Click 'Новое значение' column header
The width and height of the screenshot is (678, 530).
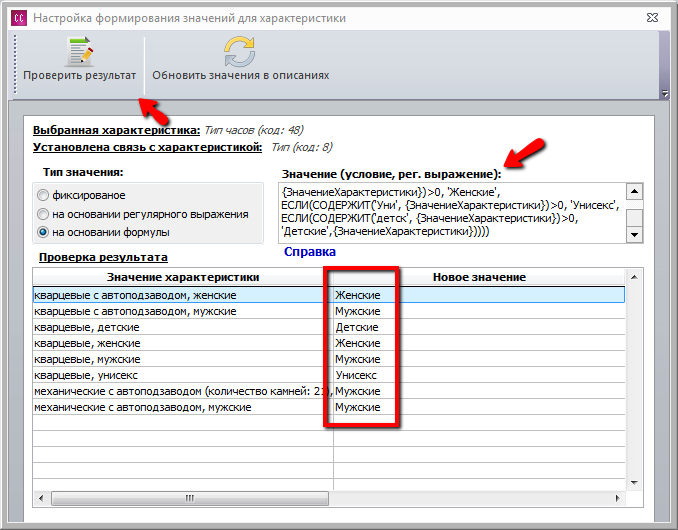[479, 277]
